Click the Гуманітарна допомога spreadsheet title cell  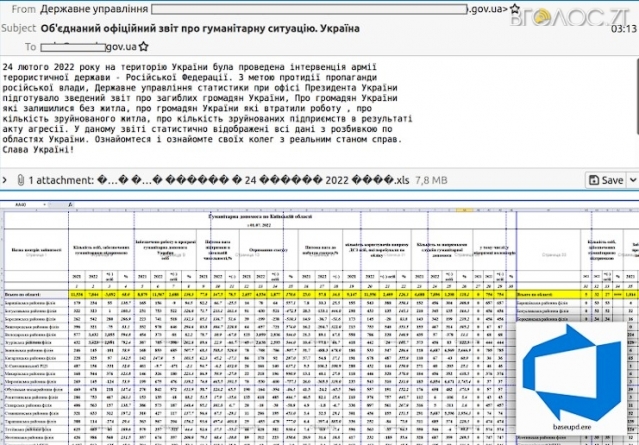(x=260, y=215)
